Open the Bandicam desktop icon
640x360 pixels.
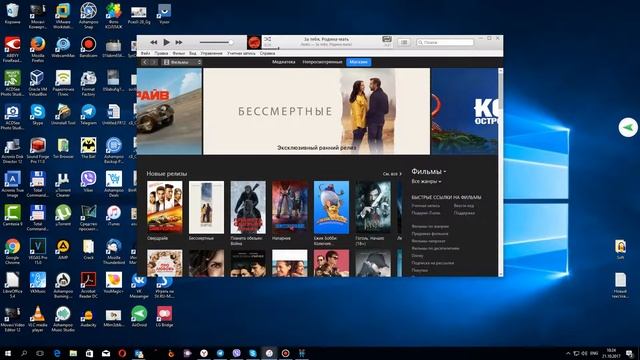coord(88,47)
